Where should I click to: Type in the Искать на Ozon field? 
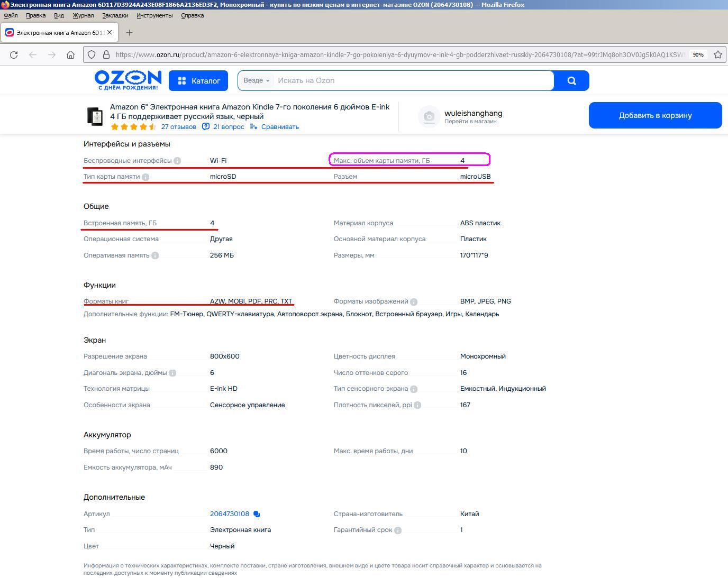(x=413, y=81)
